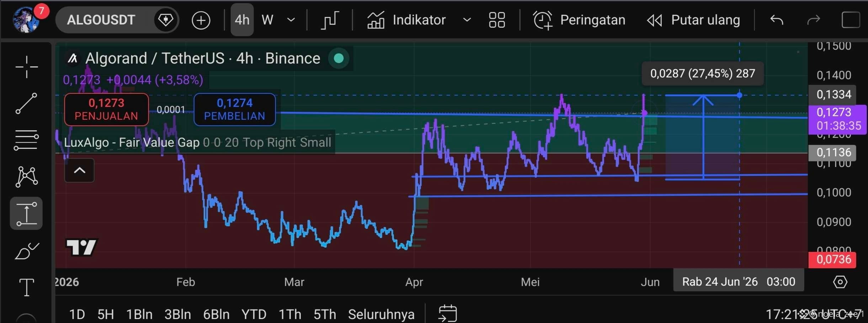Select the brush drawing tool
868x323 pixels.
point(27,251)
